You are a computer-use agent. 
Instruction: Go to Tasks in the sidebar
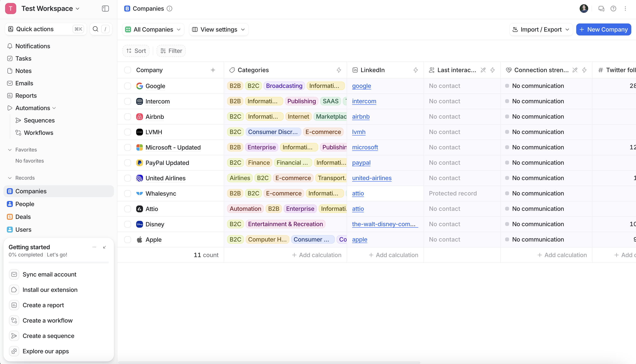(23, 58)
